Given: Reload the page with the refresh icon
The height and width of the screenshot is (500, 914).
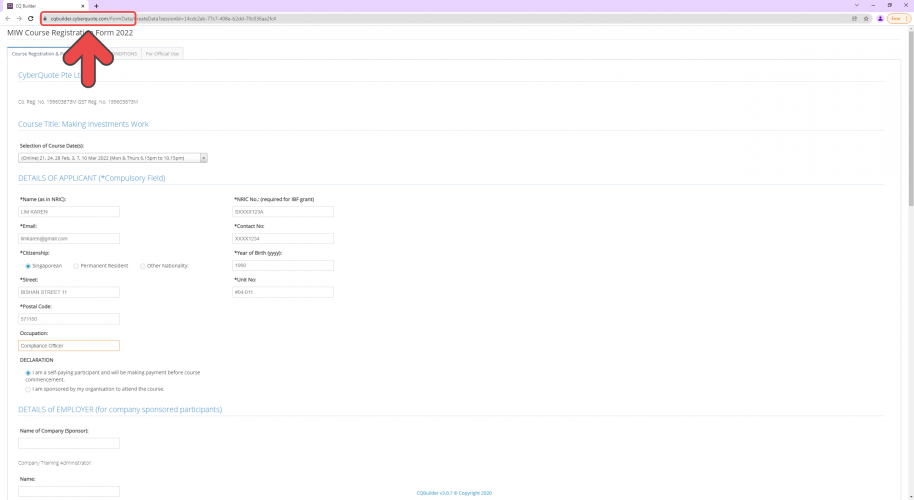Looking at the screenshot, I should coord(31,18).
